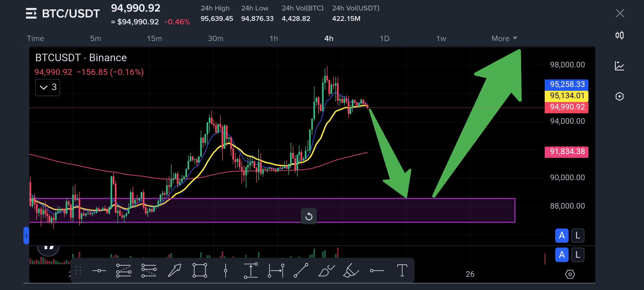Switch to the 15m timeframe
644x290 pixels.
154,38
